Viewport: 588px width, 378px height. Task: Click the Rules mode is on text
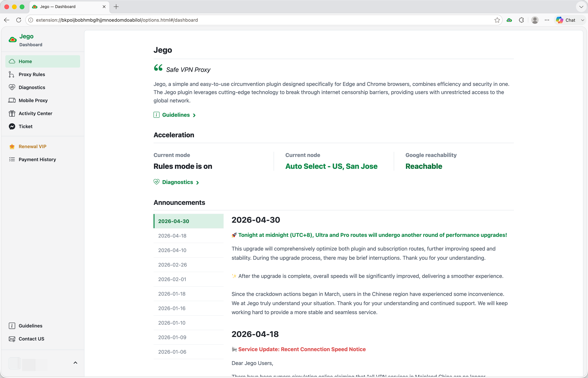pyautogui.click(x=183, y=166)
